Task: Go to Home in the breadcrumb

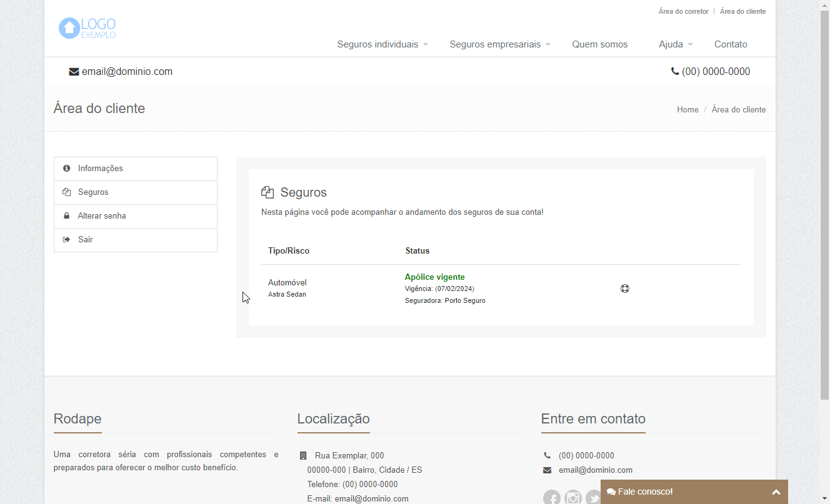Action: click(687, 110)
